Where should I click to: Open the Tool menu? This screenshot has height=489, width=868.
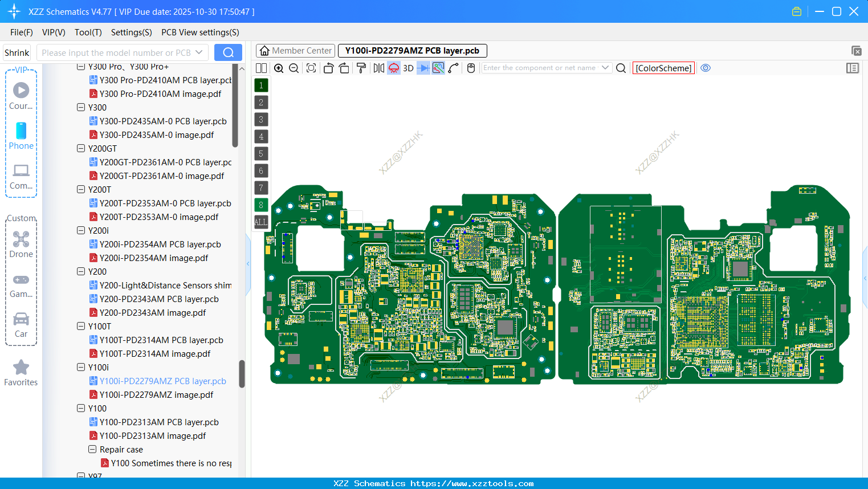[88, 32]
